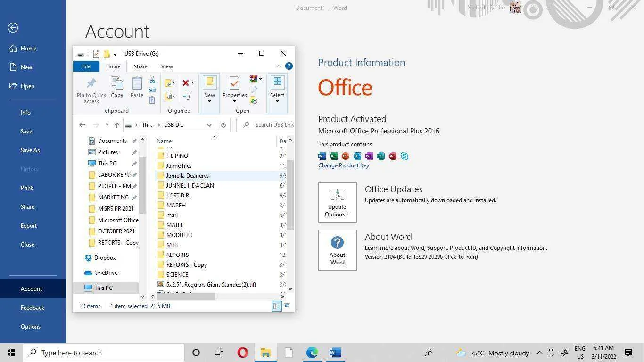Click Pin to Quick access in Explorer ribbon
Viewport: 644px width, 362px height.
pyautogui.click(x=91, y=90)
